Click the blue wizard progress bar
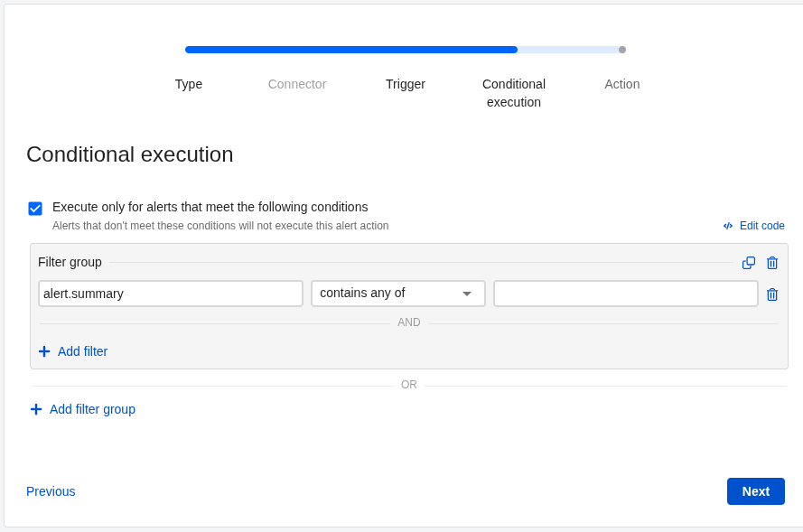This screenshot has width=803, height=532. pyautogui.click(x=351, y=50)
